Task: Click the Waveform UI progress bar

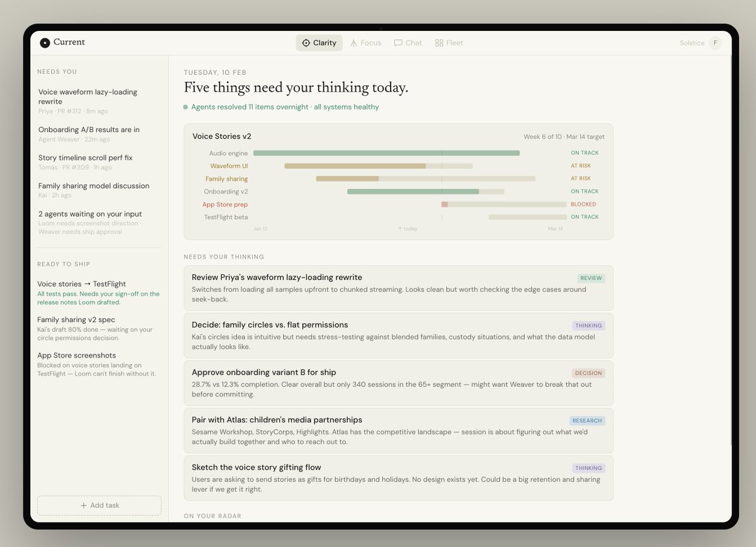Action: (379, 166)
